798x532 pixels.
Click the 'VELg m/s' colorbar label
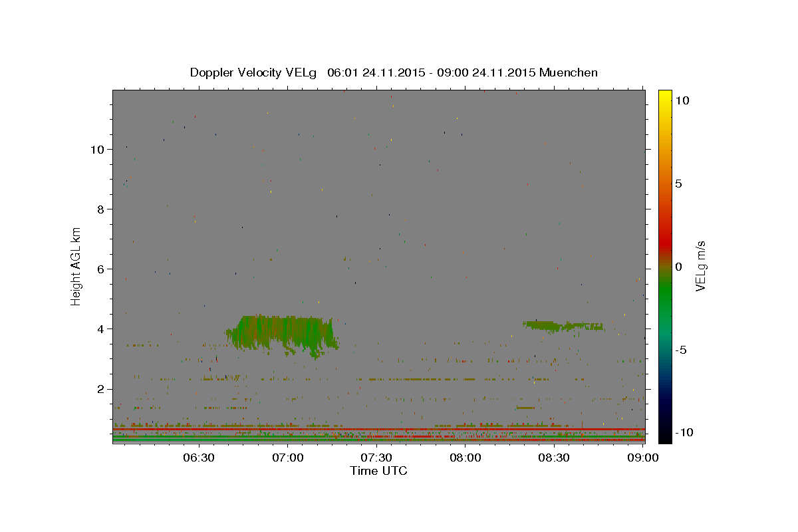tap(700, 267)
